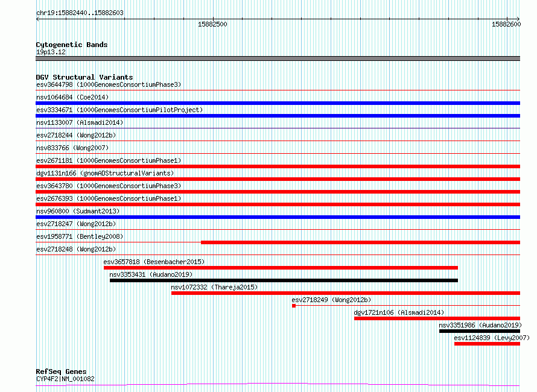The height and width of the screenshot is (392, 537).
Task: Select the esv1124839 (Levy2007) variant label
Action: point(492,338)
